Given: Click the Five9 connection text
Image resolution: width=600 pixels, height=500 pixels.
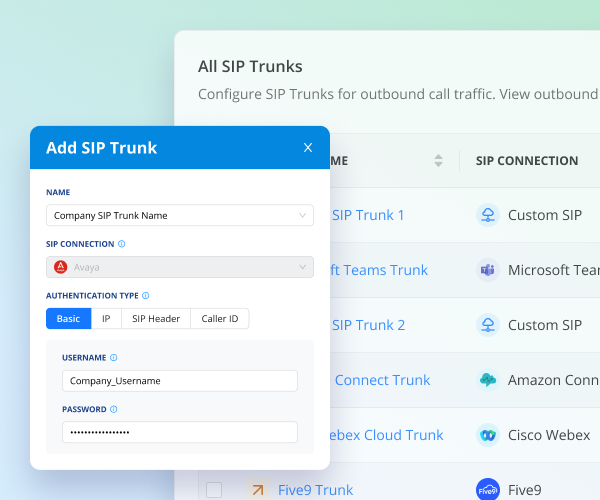Looking at the screenshot, I should [x=525, y=490].
